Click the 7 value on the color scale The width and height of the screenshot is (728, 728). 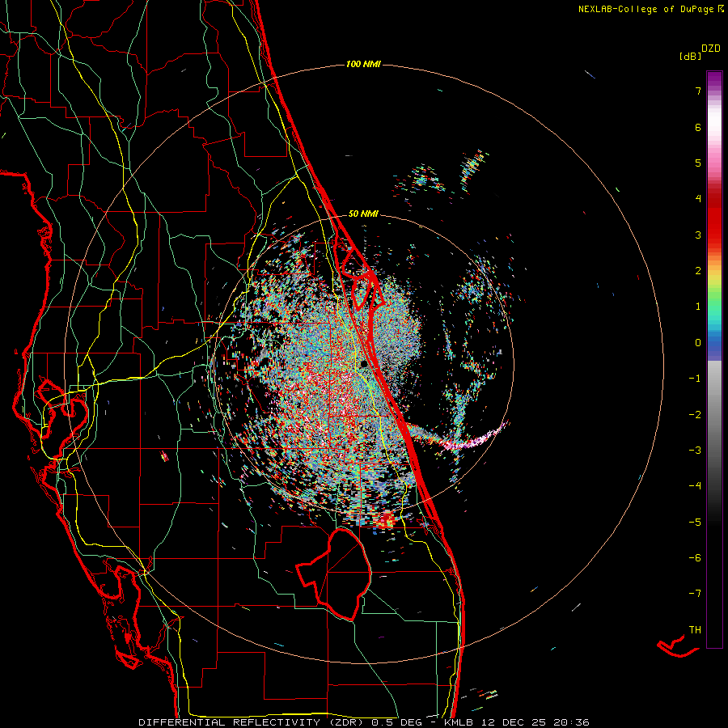pyautogui.click(x=698, y=91)
